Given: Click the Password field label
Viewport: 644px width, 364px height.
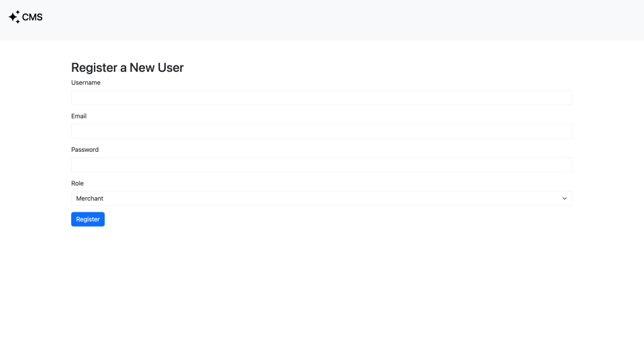Looking at the screenshot, I should 85,150.
